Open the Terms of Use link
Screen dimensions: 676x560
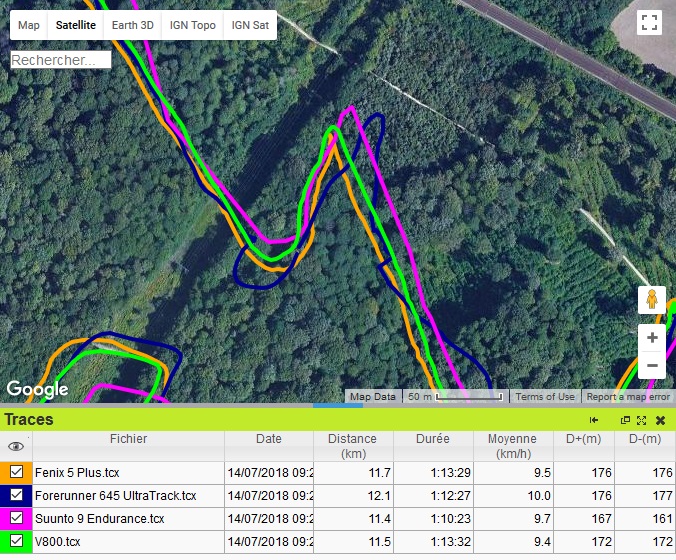546,397
